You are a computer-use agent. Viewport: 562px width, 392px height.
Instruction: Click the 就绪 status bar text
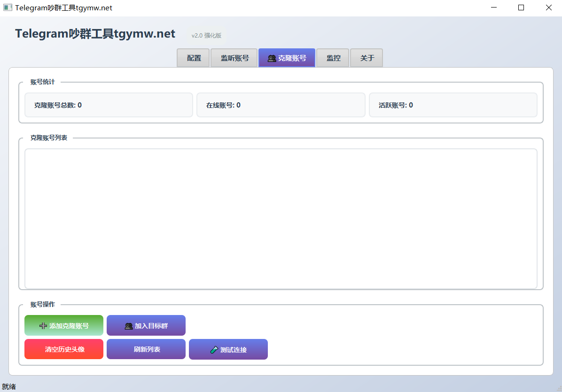pos(9,387)
